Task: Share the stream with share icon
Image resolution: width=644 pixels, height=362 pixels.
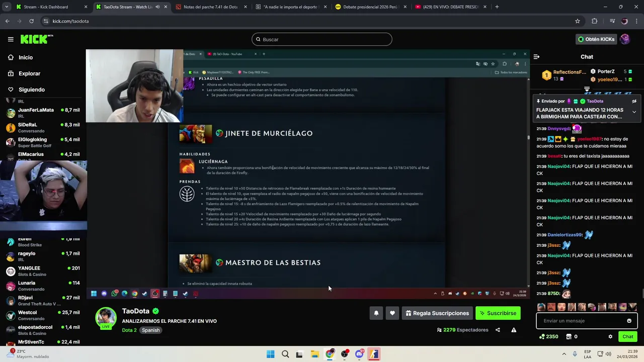Action: (x=498, y=330)
